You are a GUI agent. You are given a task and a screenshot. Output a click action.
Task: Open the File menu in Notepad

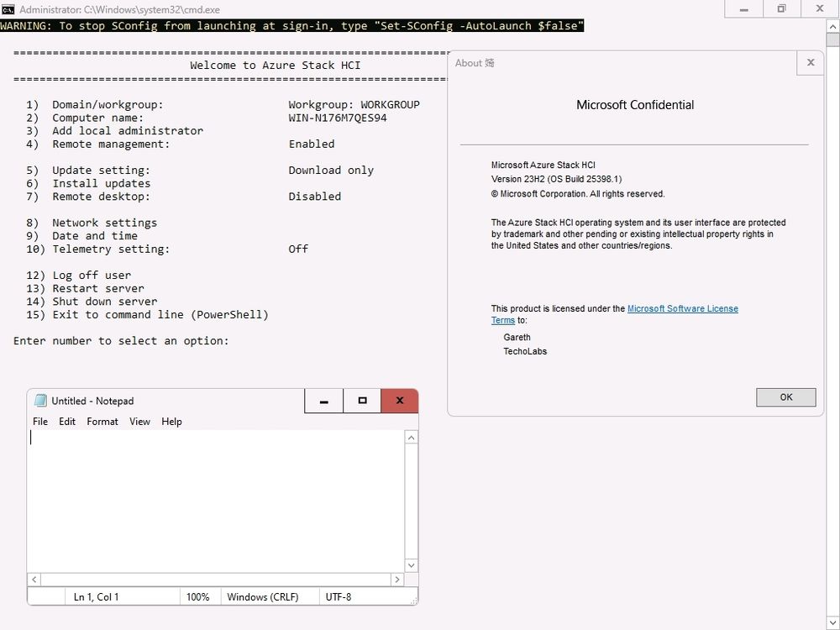(x=40, y=422)
